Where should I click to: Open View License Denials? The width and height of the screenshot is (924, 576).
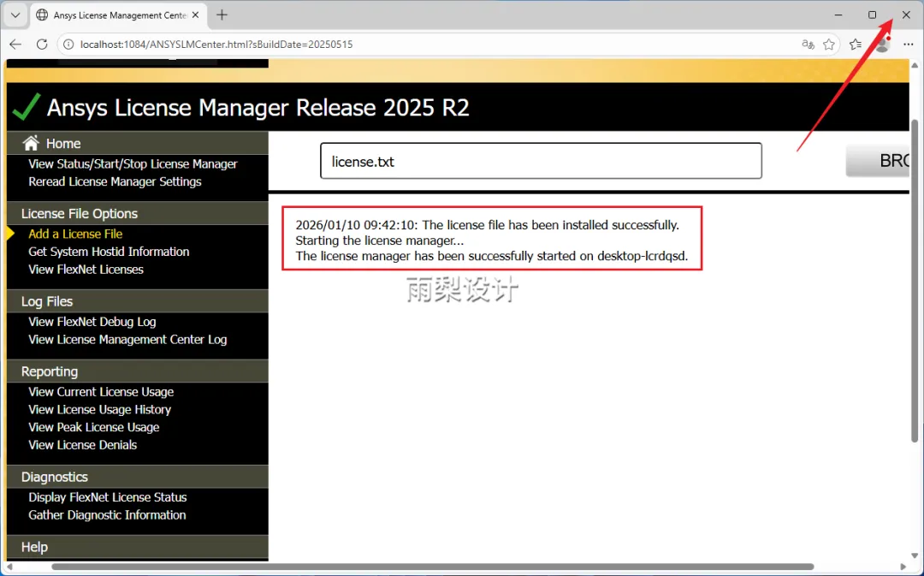click(x=82, y=445)
